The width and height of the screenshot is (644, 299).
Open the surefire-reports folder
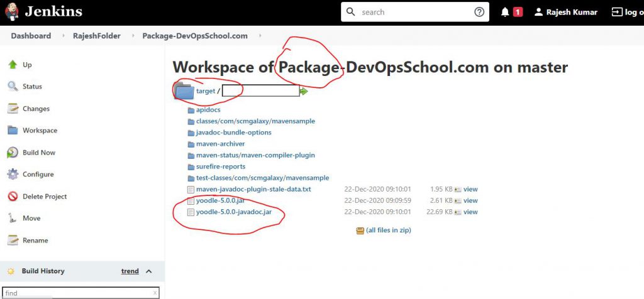[x=220, y=166]
